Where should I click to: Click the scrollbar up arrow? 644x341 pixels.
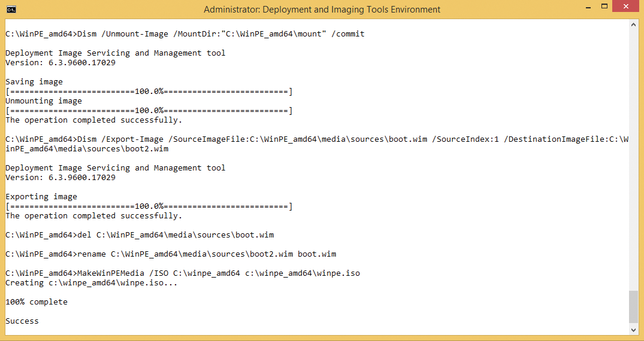pyautogui.click(x=634, y=23)
